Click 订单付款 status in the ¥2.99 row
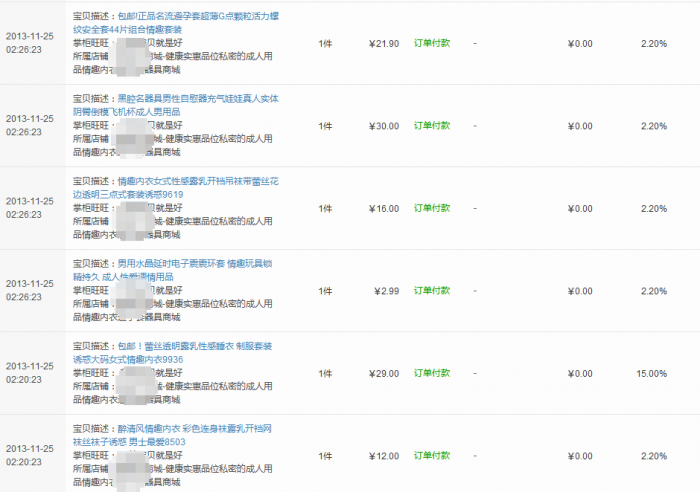700x492 pixels. (432, 291)
